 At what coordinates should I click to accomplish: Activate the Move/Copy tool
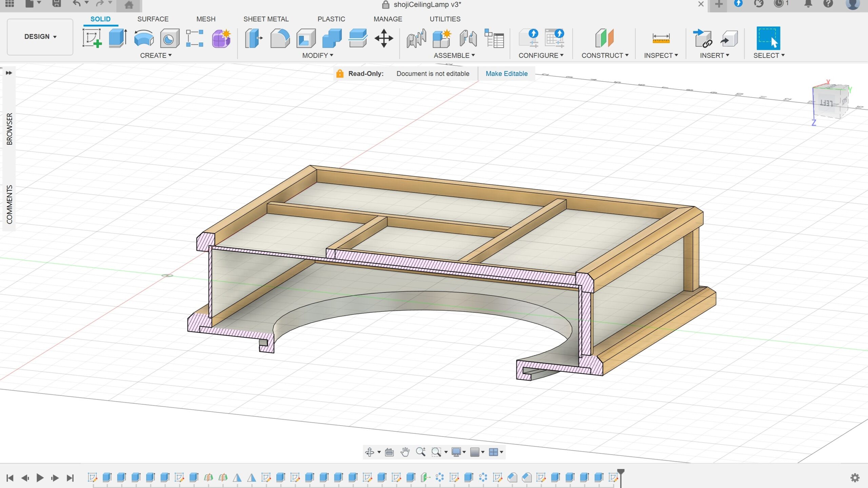click(384, 38)
